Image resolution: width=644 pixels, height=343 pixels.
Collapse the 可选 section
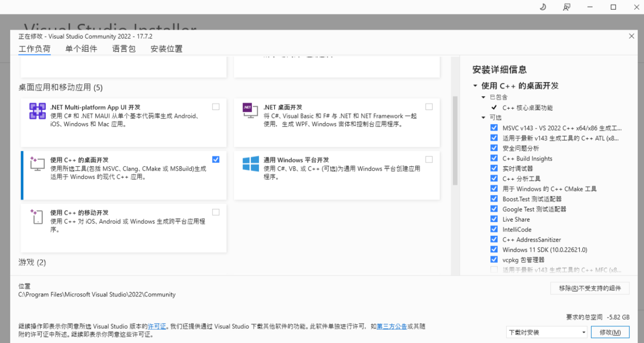pos(483,117)
